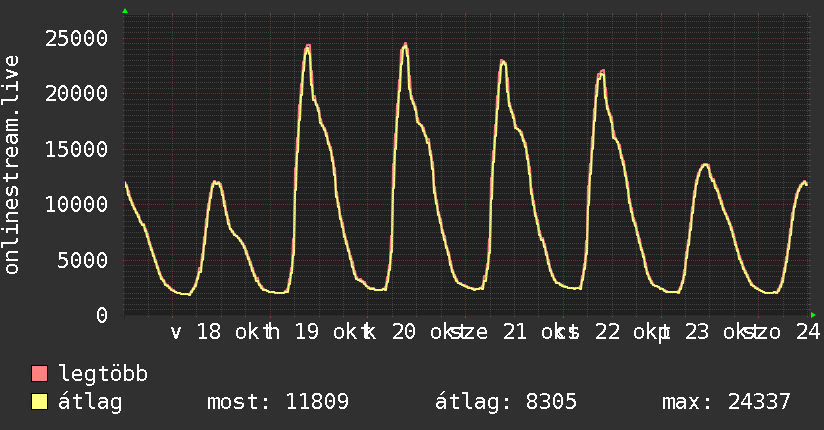Click the legtöbb legend label
Screen dimensions: 824x430
104,374
